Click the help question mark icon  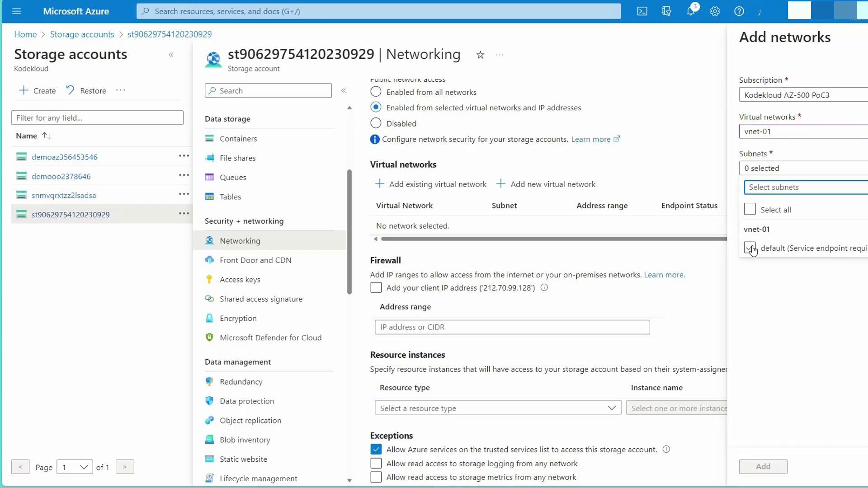(739, 11)
